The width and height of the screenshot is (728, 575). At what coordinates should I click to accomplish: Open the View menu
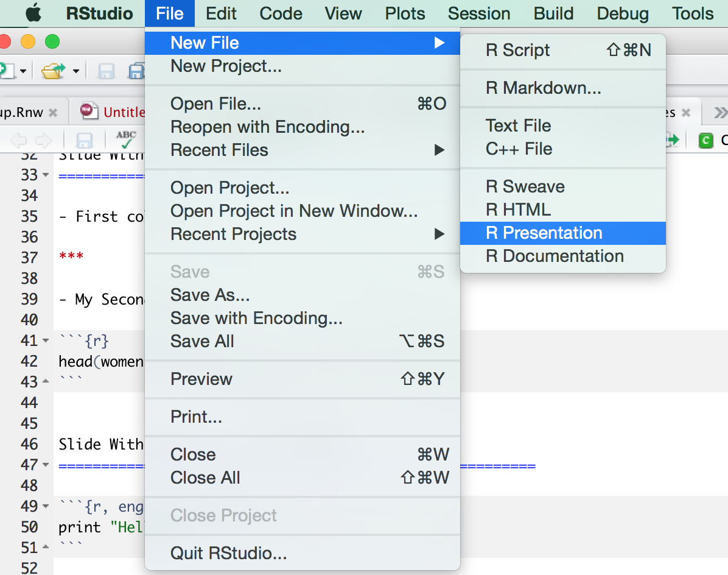tap(343, 13)
